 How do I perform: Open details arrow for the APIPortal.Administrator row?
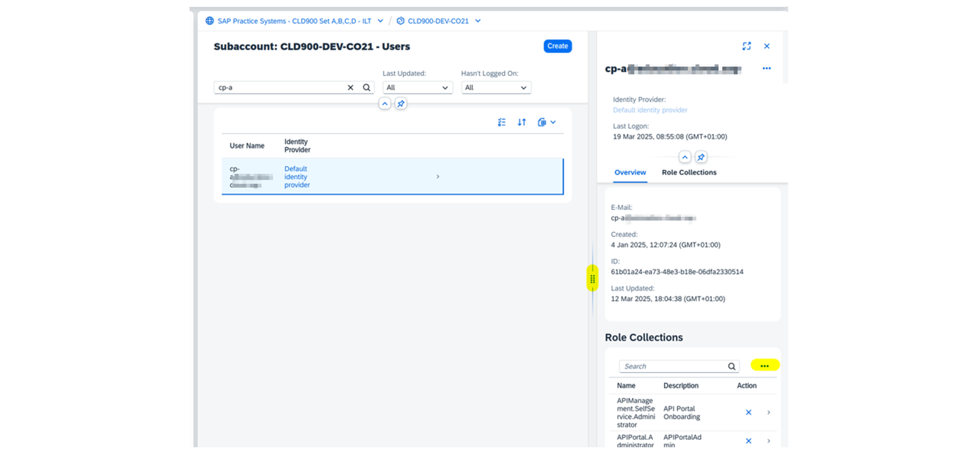pos(769,441)
